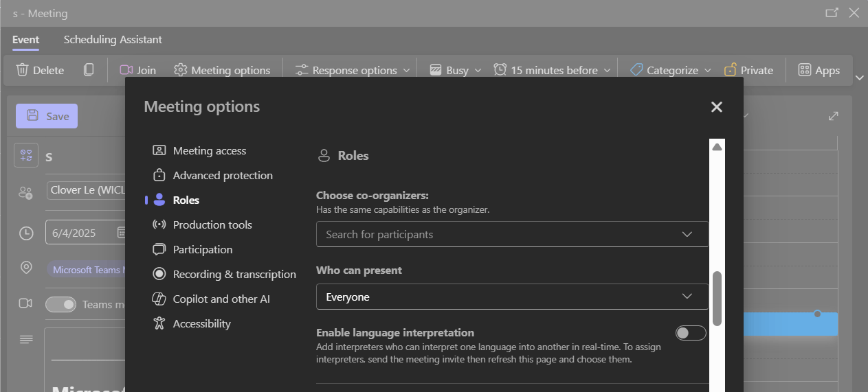
Task: Close the Meeting options dialog
Action: pyautogui.click(x=717, y=106)
